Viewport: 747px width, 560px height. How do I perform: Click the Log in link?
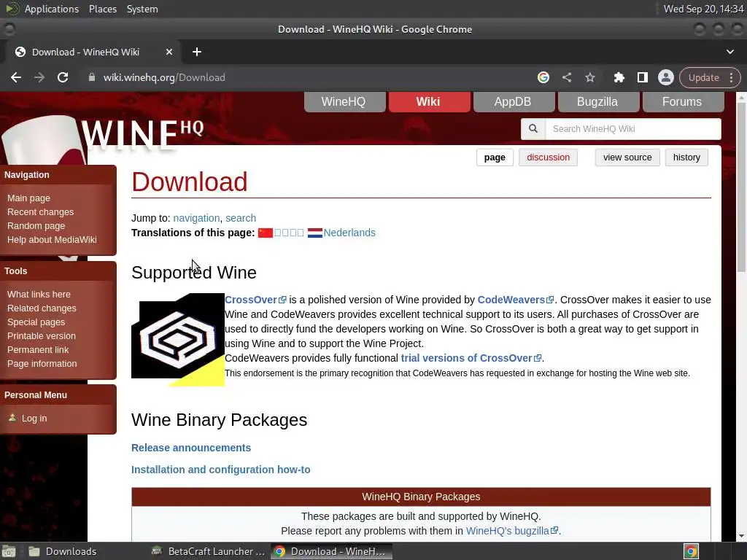pos(34,418)
